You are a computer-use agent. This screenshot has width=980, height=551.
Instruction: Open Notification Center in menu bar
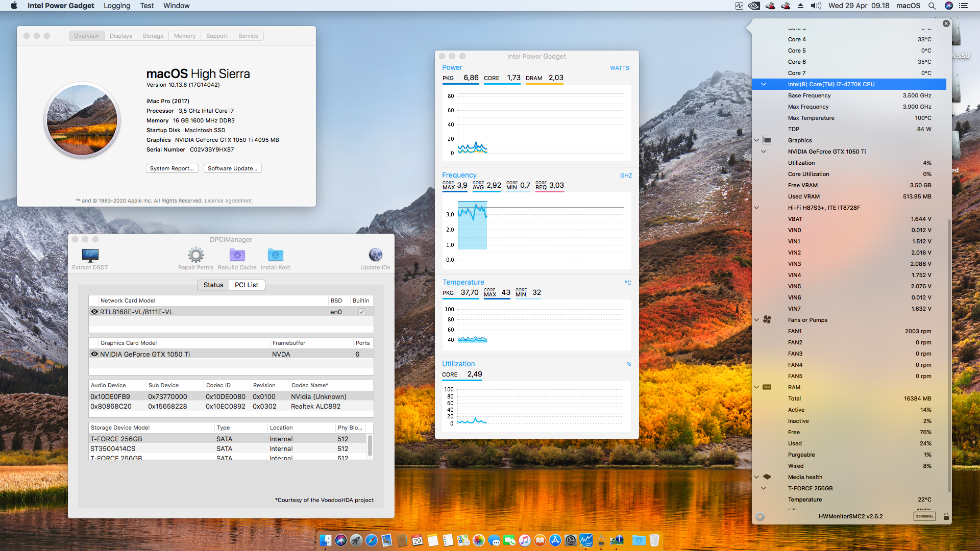tap(964, 6)
